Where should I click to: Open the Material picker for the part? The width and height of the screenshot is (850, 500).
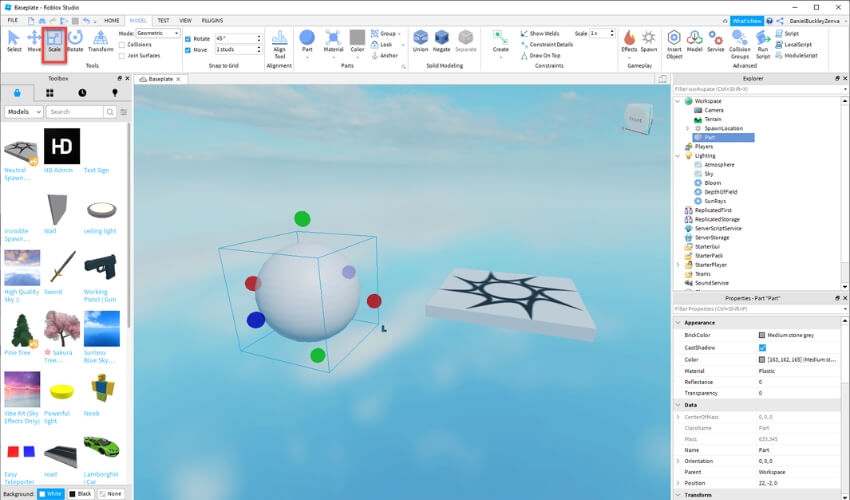[333, 42]
